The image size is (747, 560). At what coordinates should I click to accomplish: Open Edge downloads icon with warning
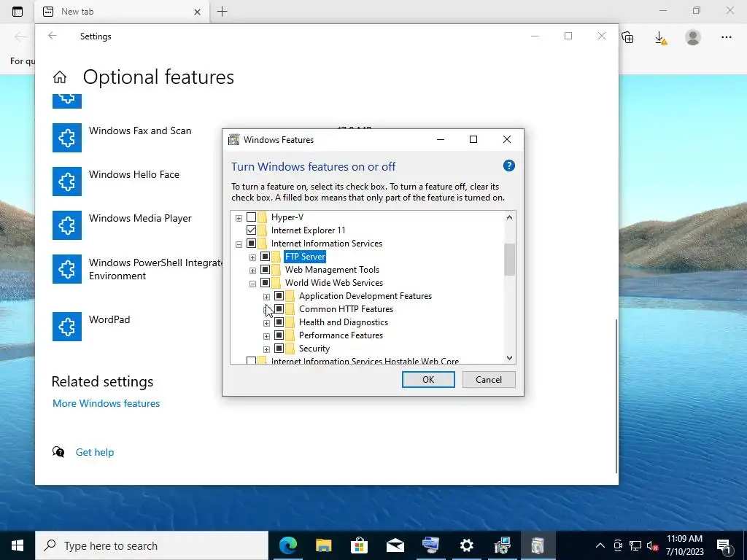661,38
